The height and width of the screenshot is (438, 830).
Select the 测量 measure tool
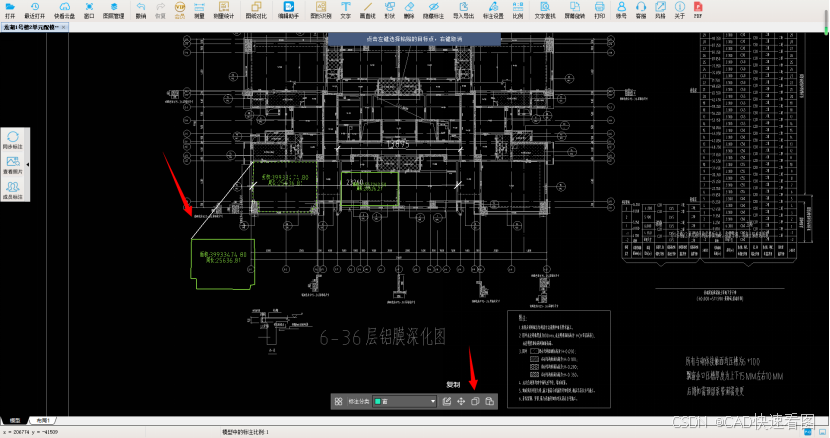click(199, 10)
